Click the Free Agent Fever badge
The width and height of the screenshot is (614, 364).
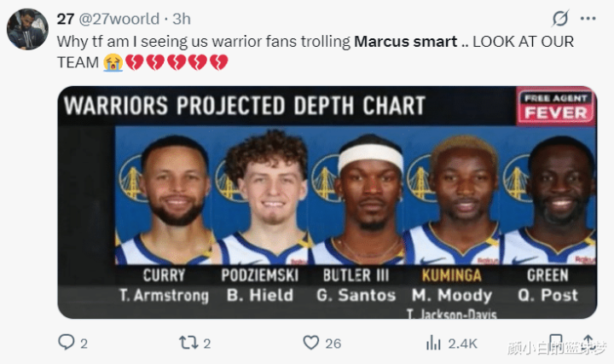[x=556, y=106]
